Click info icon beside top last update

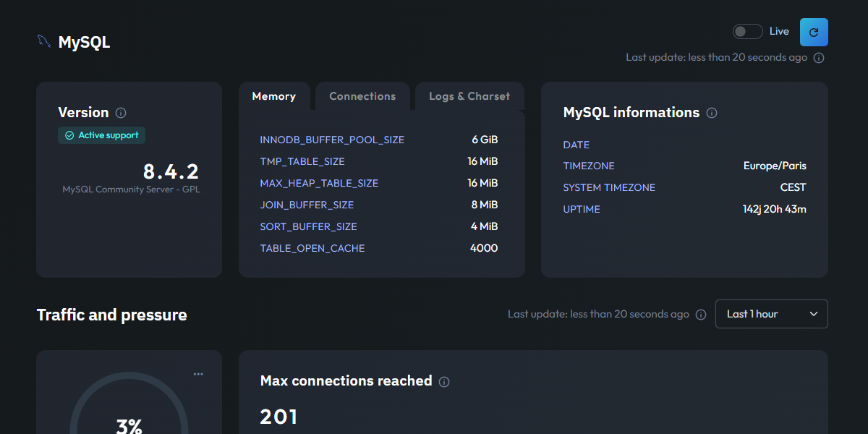coord(819,58)
